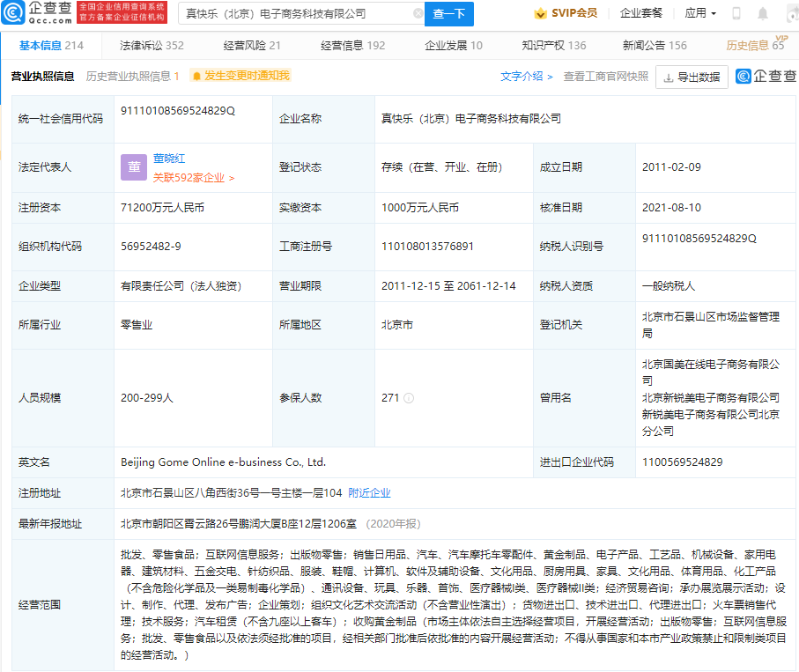This screenshot has height=672, width=799.
Task: Select approval date 2021-08-10
Action: pos(671,208)
